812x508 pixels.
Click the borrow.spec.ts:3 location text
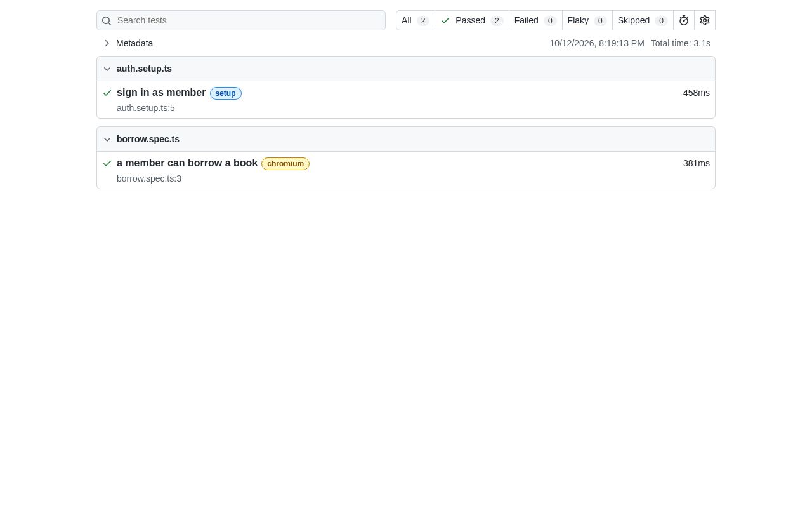point(149,178)
